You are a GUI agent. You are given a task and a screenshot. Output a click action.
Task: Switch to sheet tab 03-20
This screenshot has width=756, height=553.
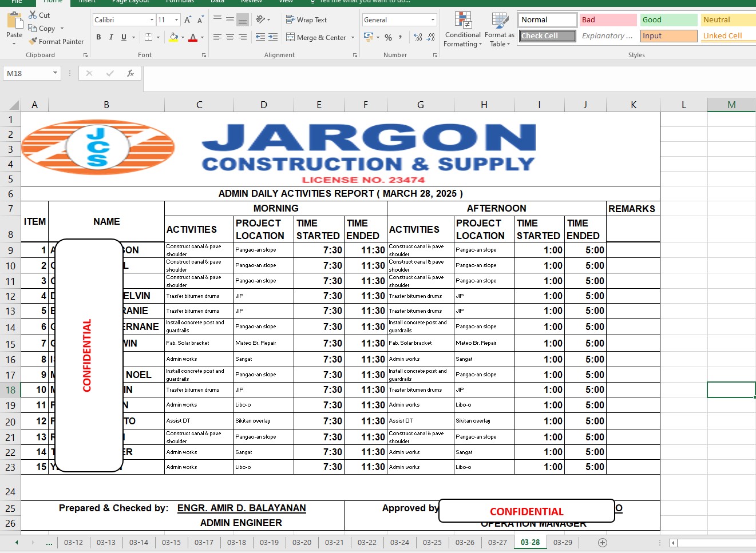tap(302, 542)
